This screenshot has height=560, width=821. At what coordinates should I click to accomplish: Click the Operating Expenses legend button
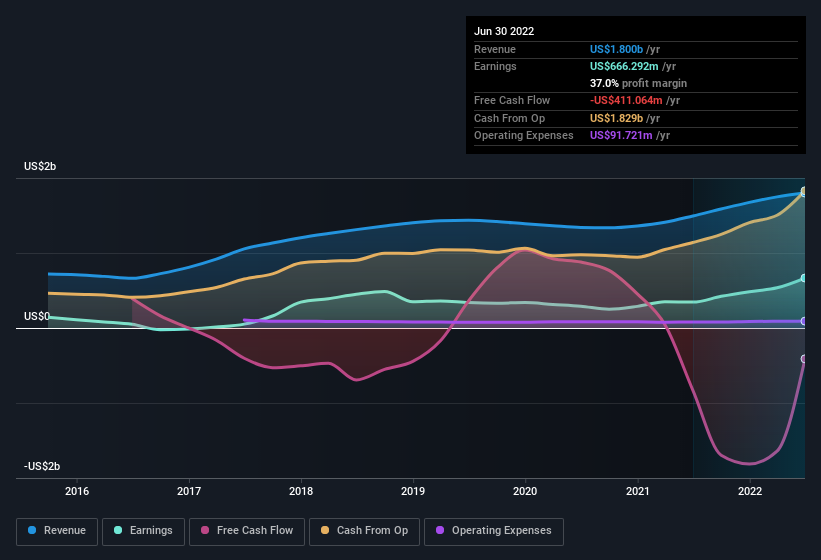[493, 531]
